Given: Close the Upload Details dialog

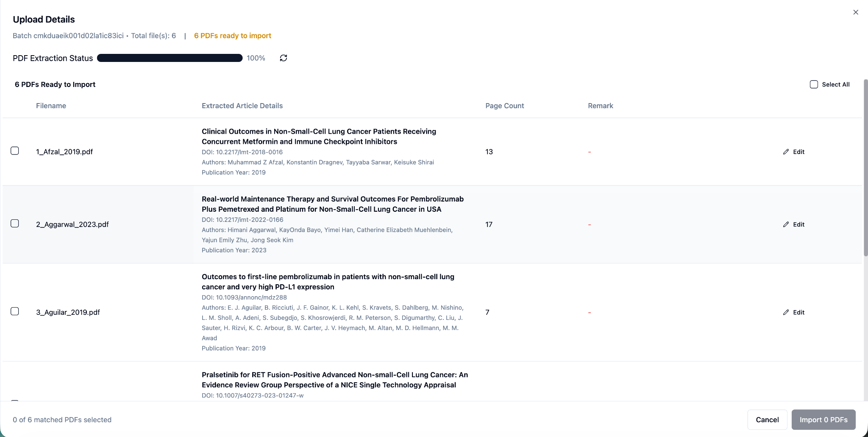Looking at the screenshot, I should click(x=855, y=12).
